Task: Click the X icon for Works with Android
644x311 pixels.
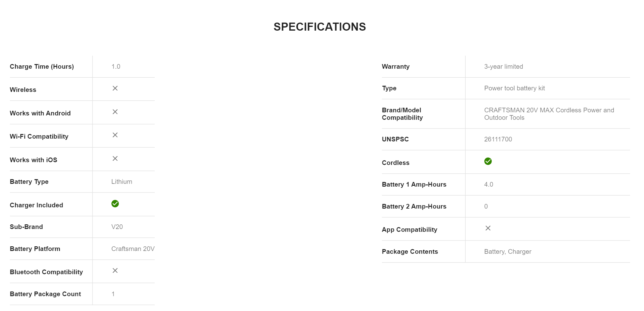Action: tap(115, 112)
